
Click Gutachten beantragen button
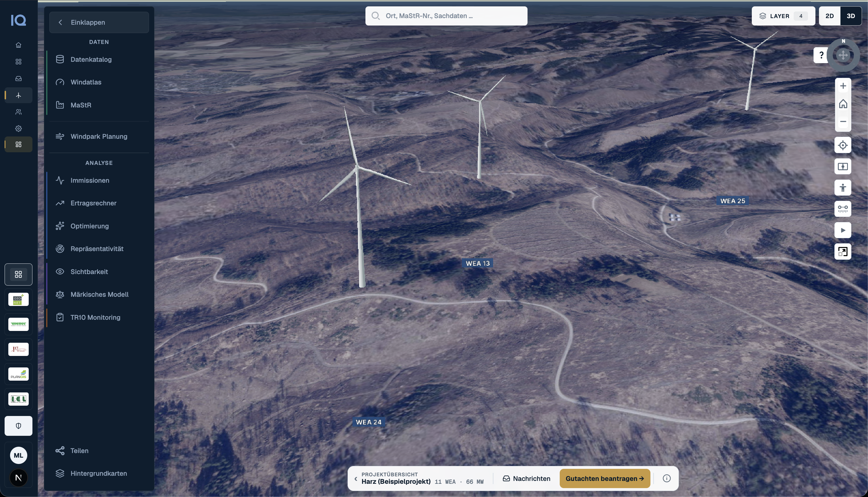[x=605, y=479]
